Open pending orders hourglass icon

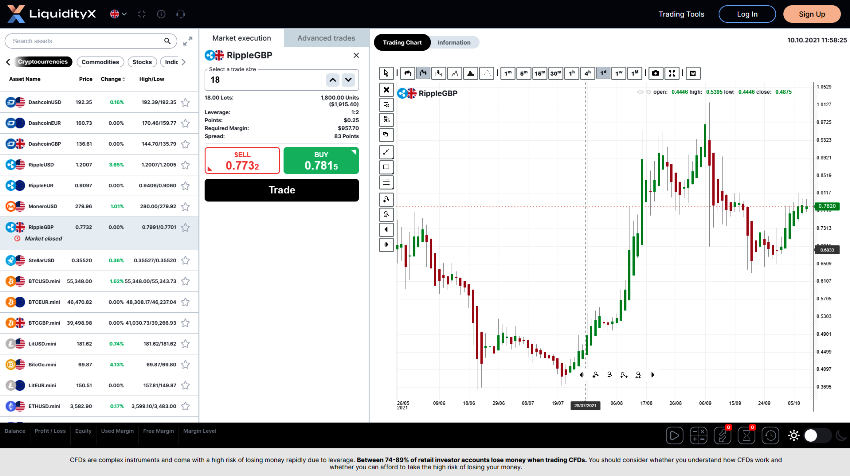[746, 435]
